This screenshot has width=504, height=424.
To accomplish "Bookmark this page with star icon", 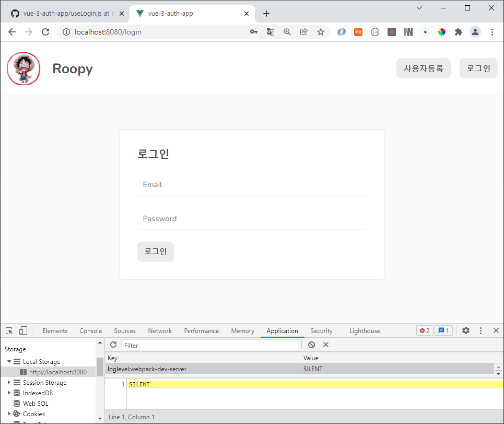I will tap(321, 32).
